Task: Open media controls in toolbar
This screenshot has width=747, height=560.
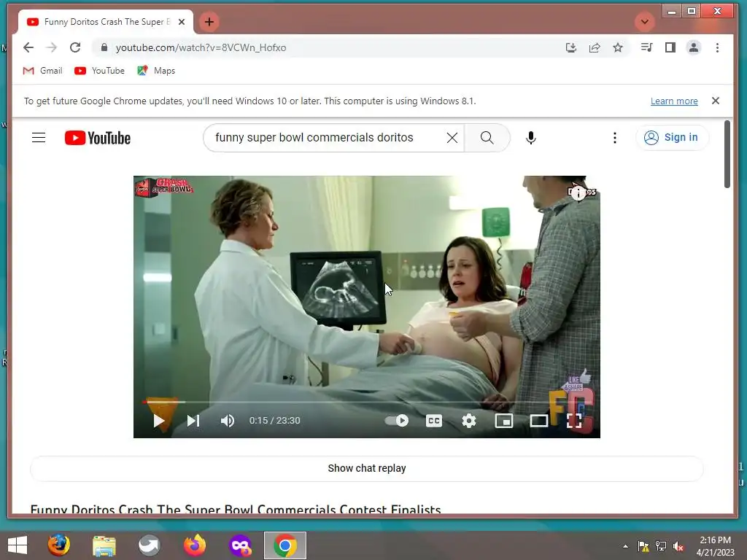Action: pos(646,47)
